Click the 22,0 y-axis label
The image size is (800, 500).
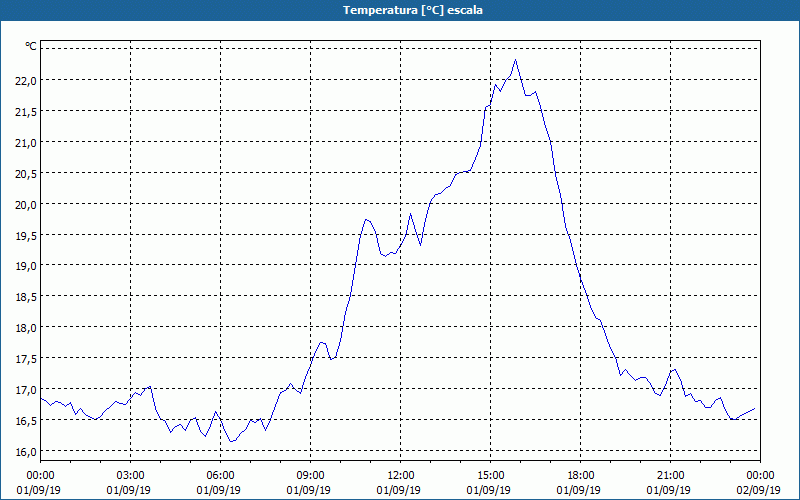coord(26,81)
